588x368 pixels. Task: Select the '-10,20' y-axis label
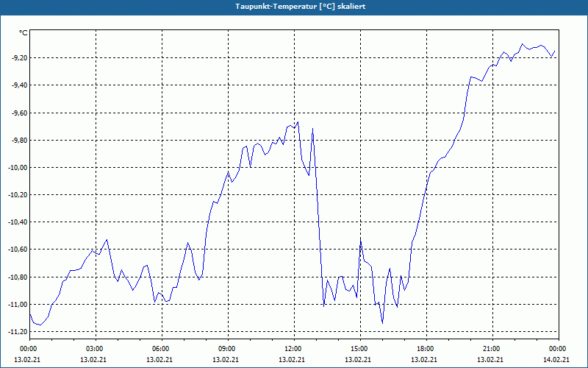coord(18,195)
